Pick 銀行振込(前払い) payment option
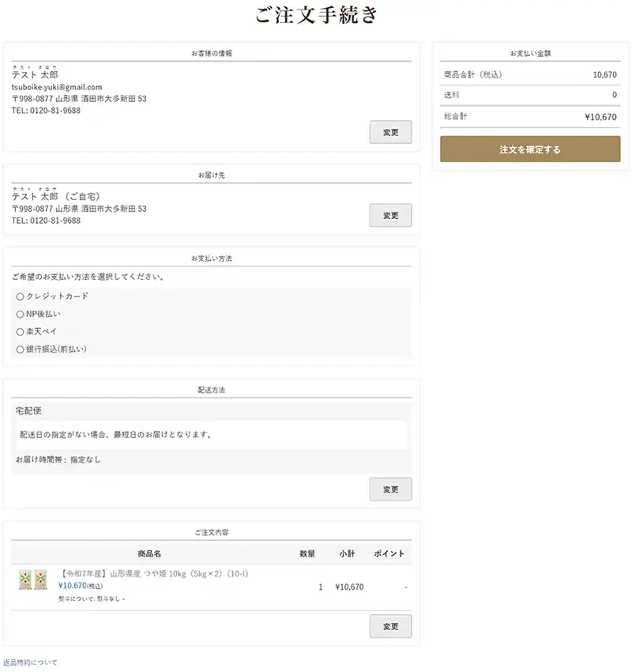Screen dimensions: 632x672 click(21, 349)
